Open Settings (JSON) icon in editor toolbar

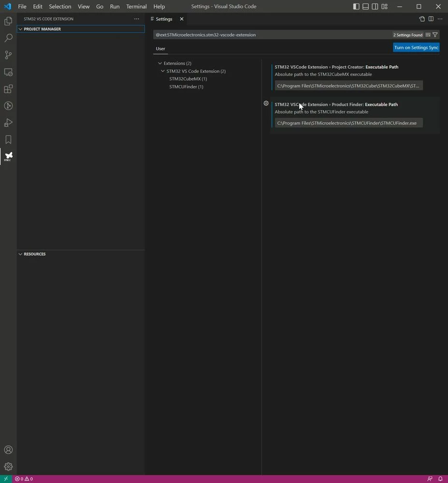[x=422, y=19]
